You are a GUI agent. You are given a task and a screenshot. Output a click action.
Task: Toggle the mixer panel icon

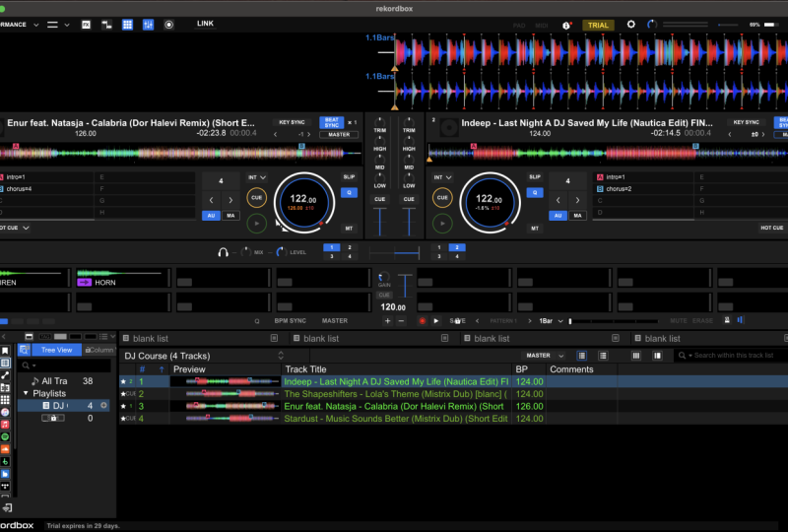click(148, 25)
